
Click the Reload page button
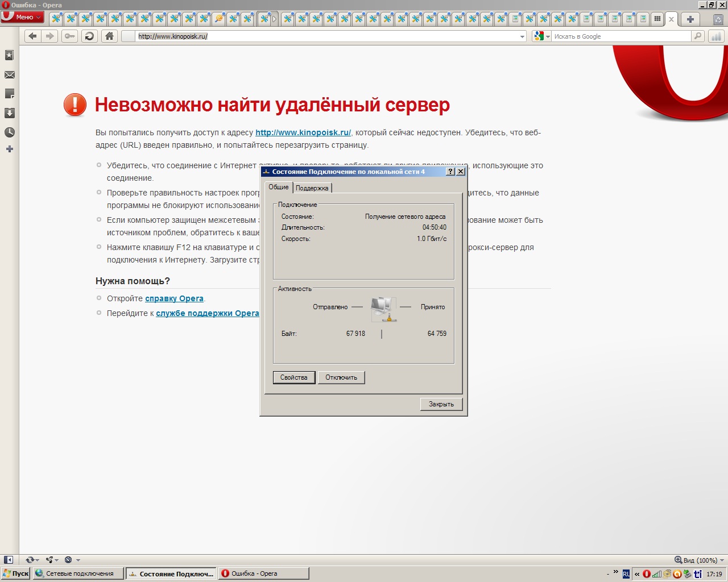coord(89,36)
